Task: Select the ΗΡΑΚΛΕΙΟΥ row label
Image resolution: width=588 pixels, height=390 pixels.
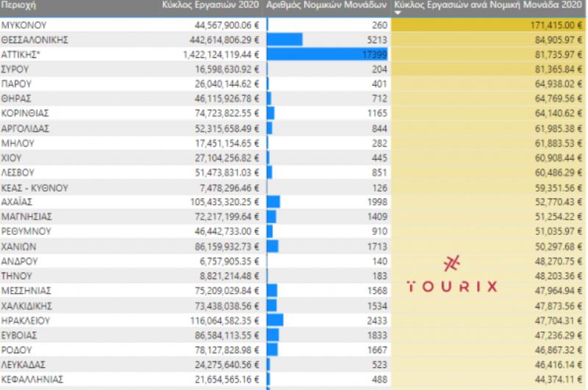Action: click(x=25, y=320)
